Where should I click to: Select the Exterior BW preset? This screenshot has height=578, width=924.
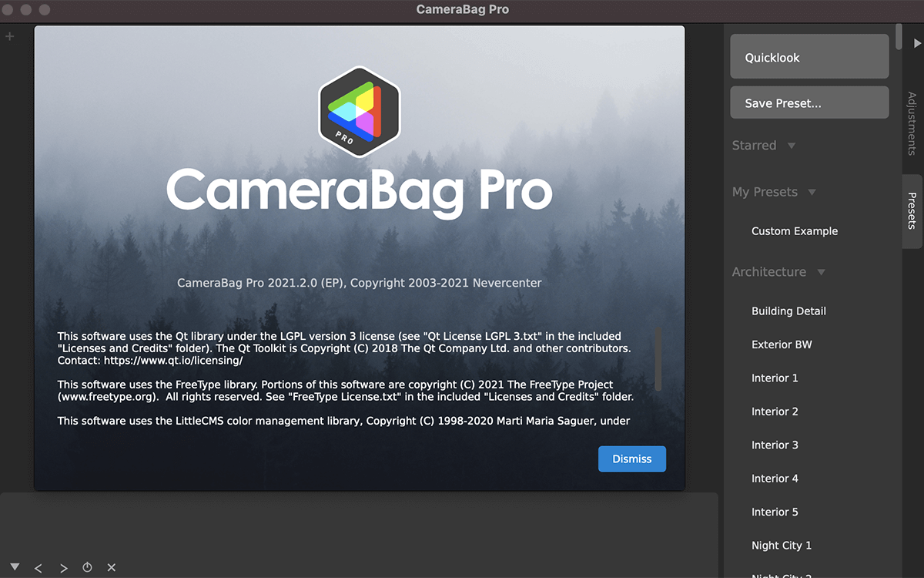pyautogui.click(x=782, y=344)
